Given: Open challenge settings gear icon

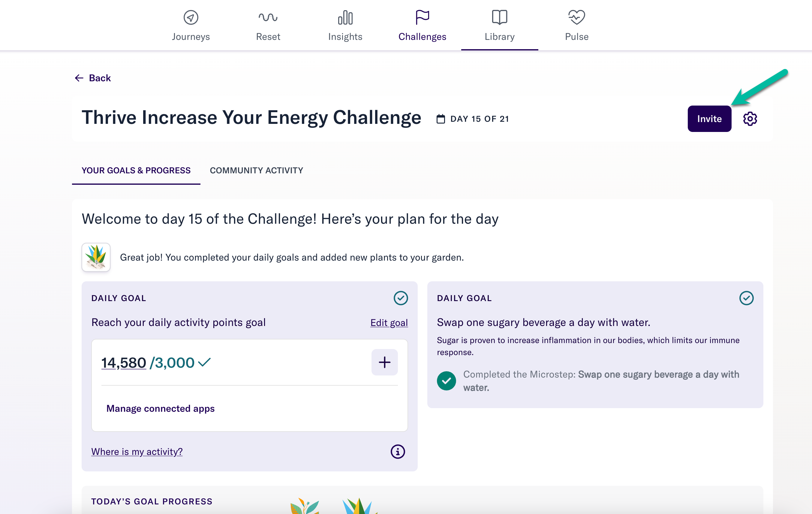Looking at the screenshot, I should (x=750, y=119).
